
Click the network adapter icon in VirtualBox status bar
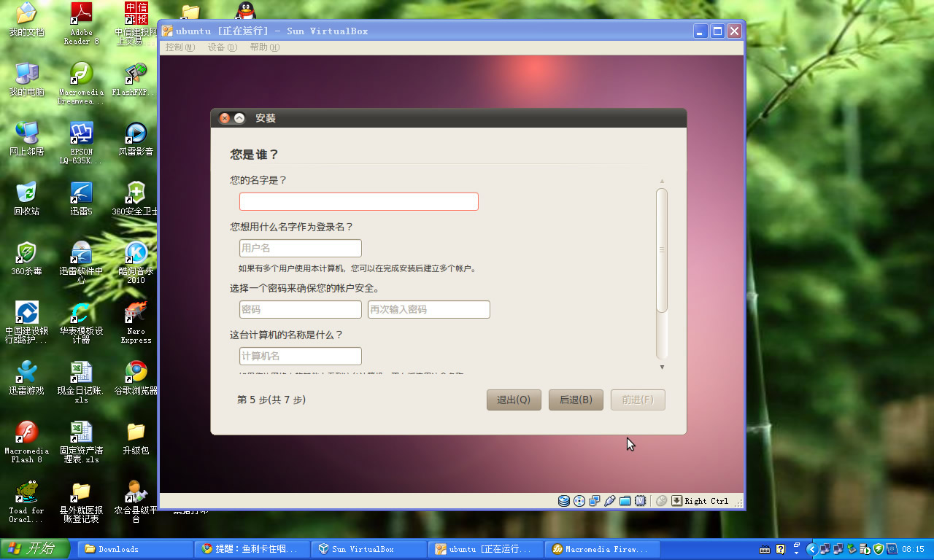pos(595,501)
